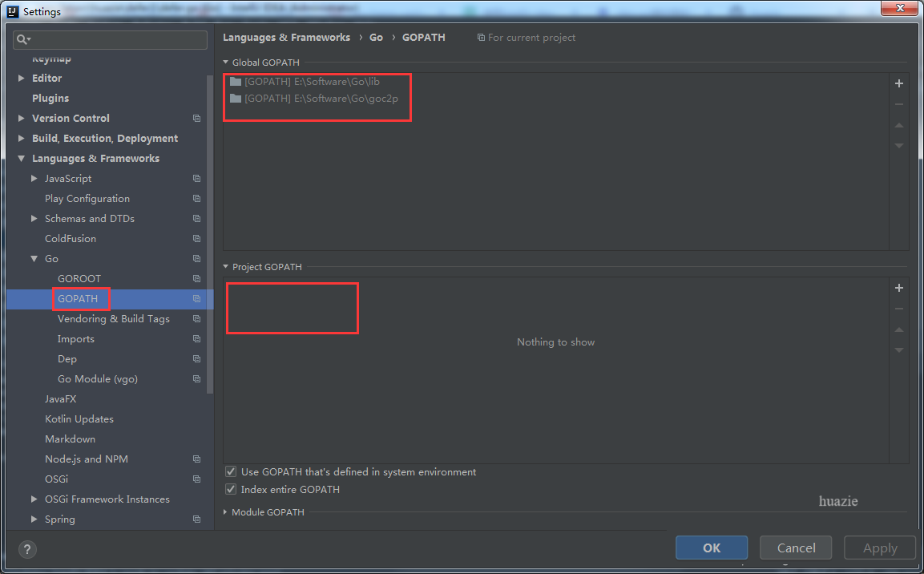Click remove button in Project GOPATH panel
The width and height of the screenshot is (924, 574).
(898, 309)
